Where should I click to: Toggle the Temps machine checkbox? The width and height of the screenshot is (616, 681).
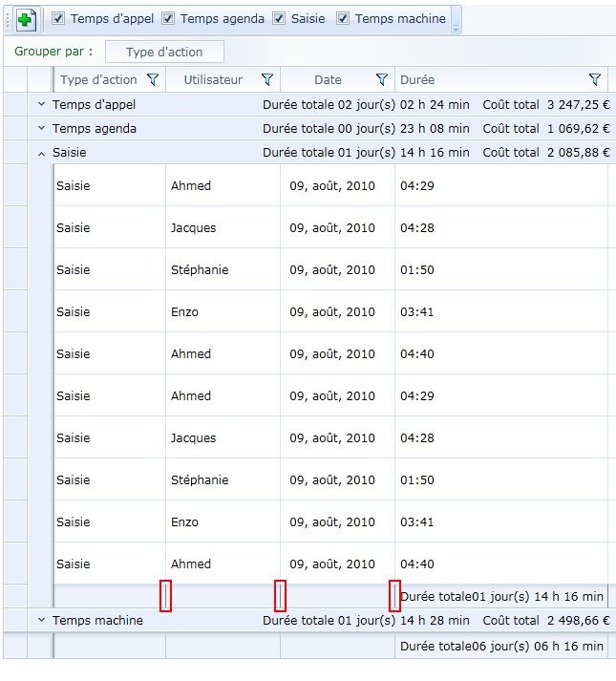click(343, 18)
